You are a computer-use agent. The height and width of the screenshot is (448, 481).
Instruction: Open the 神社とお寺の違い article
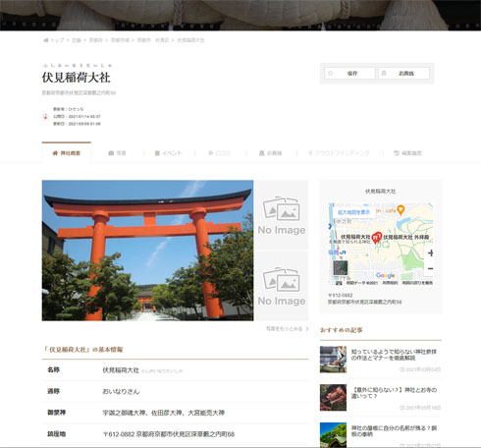(x=394, y=393)
